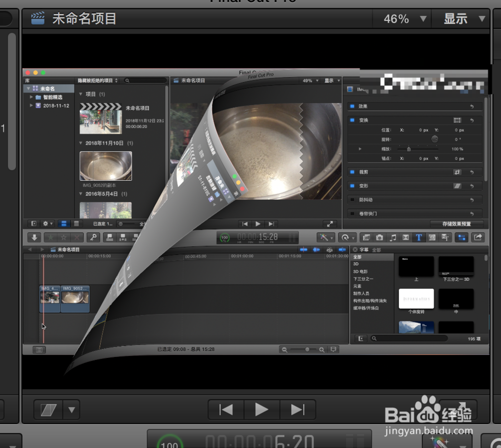Expand the 缩放 scale parameter
The height and width of the screenshot is (448, 501).
[x=360, y=149]
